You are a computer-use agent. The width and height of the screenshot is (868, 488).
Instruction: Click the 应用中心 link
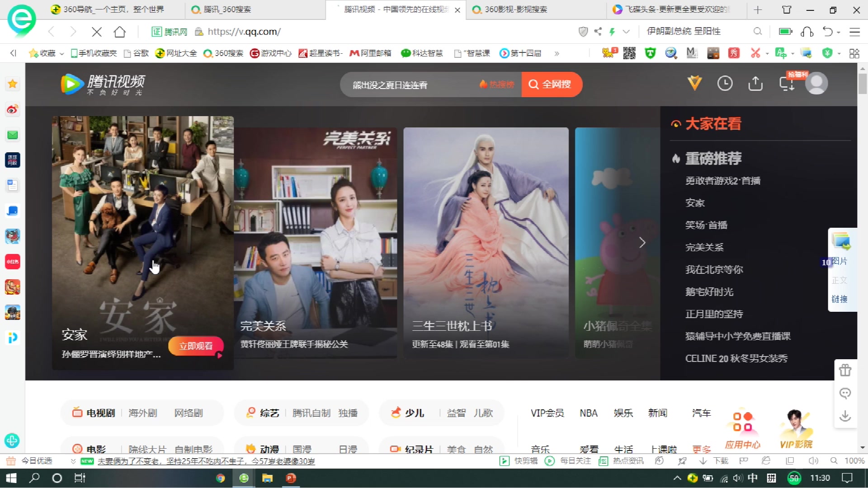742,428
